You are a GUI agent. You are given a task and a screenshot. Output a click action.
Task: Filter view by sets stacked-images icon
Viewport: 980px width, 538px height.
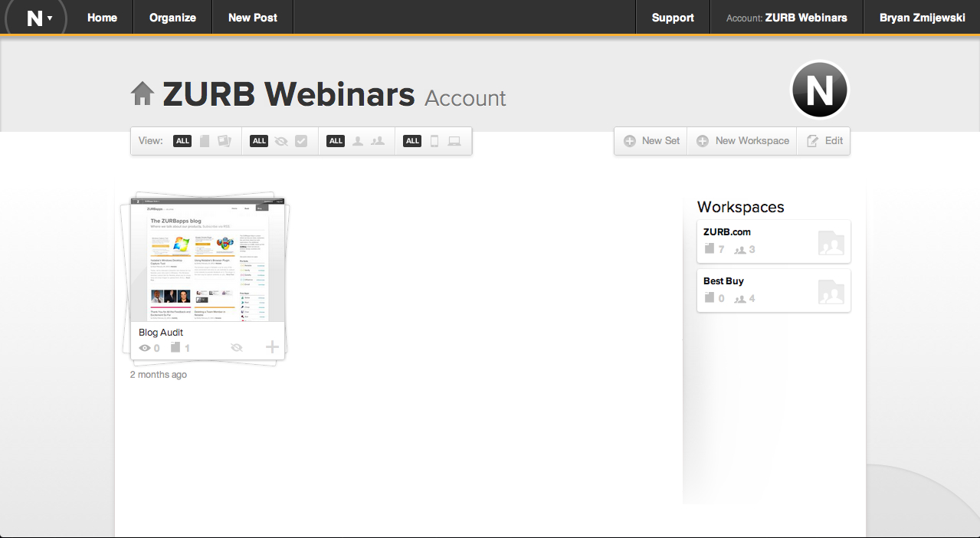pyautogui.click(x=224, y=141)
